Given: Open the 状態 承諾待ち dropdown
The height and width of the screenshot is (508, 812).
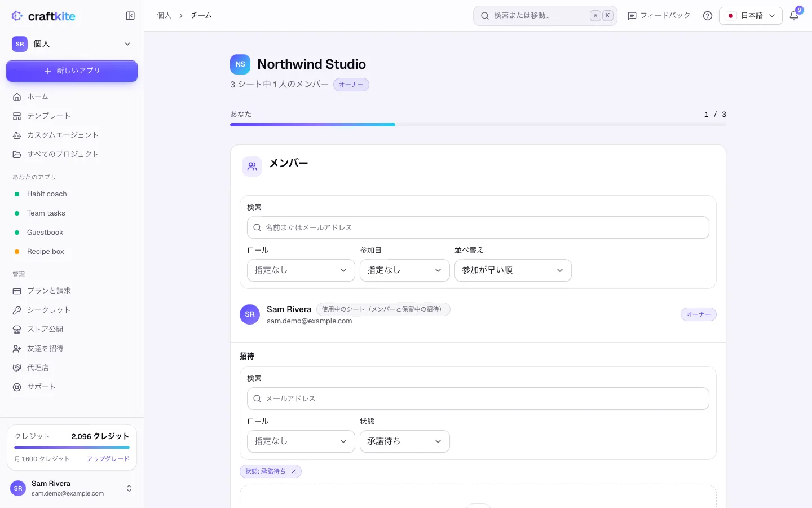Looking at the screenshot, I should [405, 441].
